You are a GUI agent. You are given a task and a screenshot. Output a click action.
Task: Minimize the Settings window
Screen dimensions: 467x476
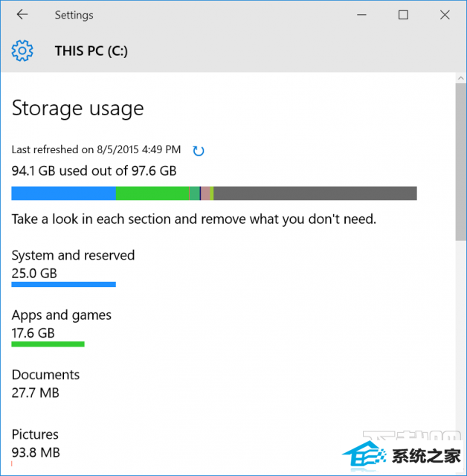(361, 15)
